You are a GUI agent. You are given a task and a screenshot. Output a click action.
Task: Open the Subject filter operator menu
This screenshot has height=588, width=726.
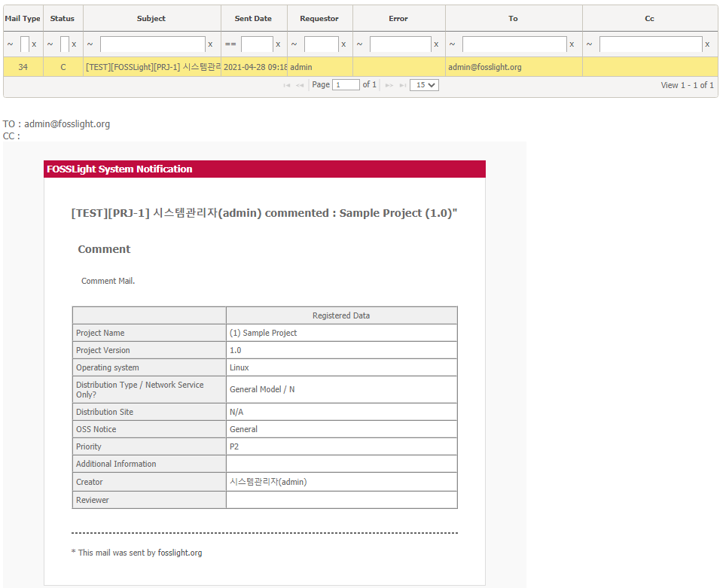[x=90, y=44]
